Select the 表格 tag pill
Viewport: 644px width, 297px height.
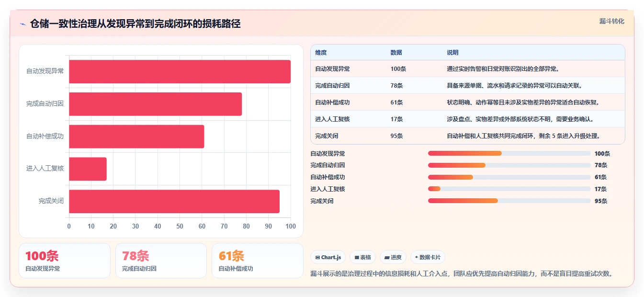point(363,257)
